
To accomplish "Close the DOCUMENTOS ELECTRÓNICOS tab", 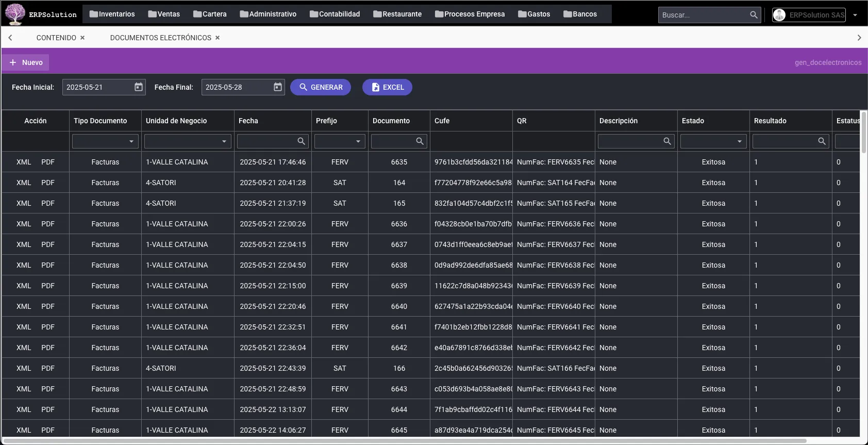I will [x=218, y=38].
